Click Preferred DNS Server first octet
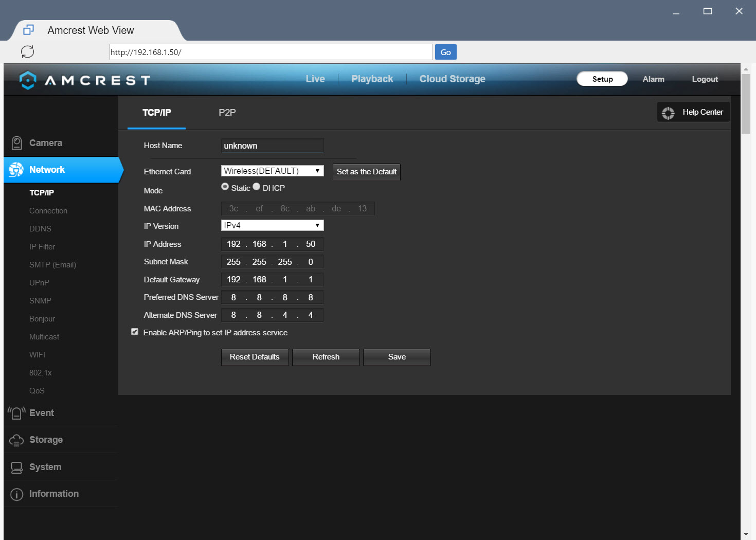Screen dimensions: 756x540 click(233, 297)
